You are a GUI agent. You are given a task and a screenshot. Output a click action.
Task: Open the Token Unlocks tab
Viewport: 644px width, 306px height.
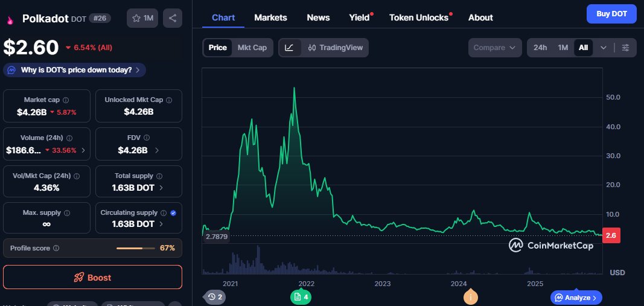pos(419,18)
